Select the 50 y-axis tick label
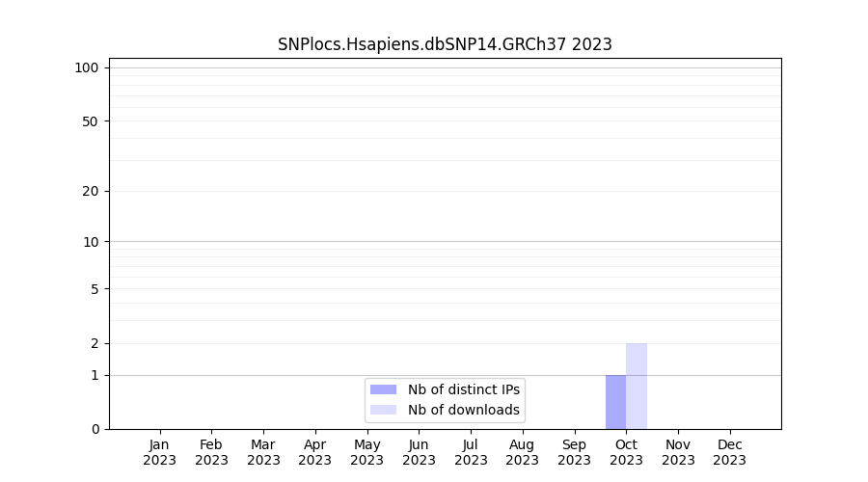 tap(90, 121)
